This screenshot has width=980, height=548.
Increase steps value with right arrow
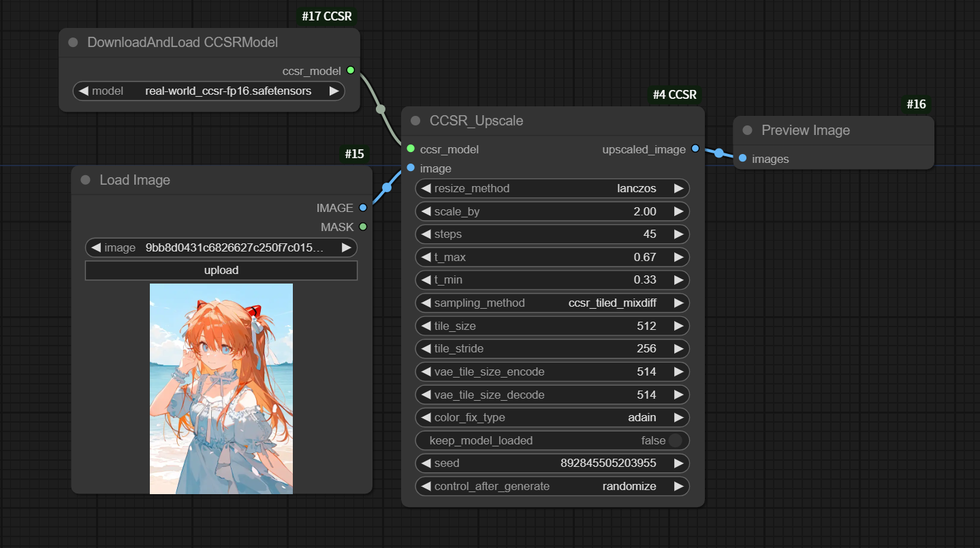(x=678, y=234)
